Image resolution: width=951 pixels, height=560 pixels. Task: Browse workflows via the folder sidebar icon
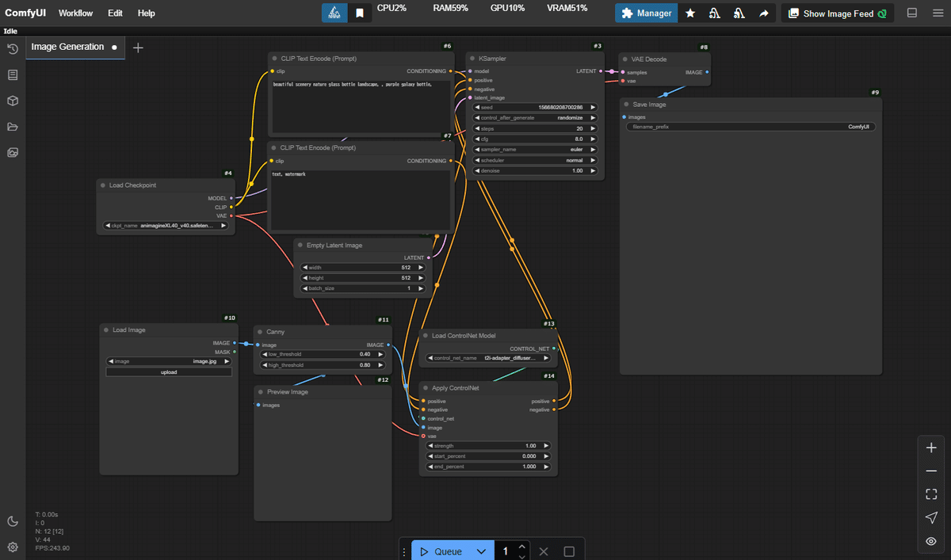13,127
